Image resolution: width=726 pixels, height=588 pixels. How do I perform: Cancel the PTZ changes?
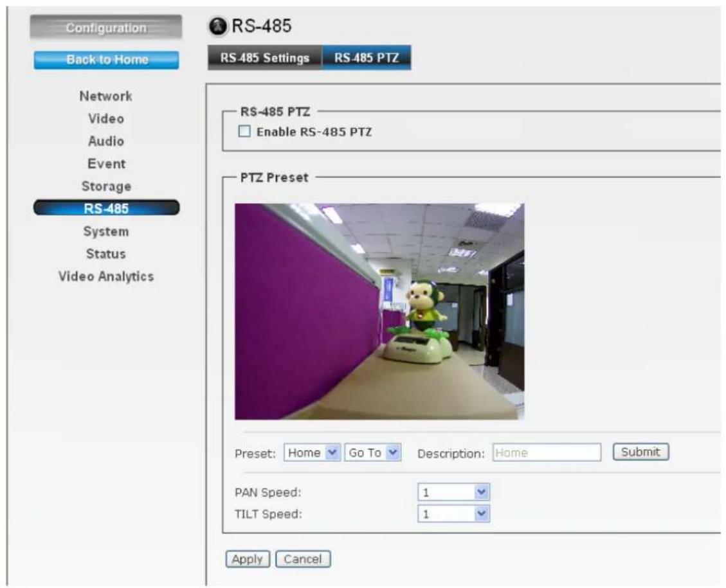click(303, 559)
